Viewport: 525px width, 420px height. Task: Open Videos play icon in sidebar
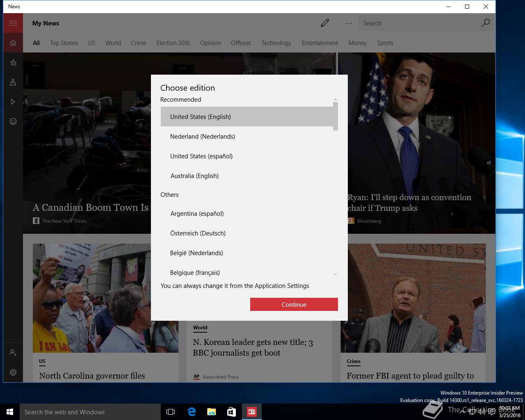click(13, 102)
